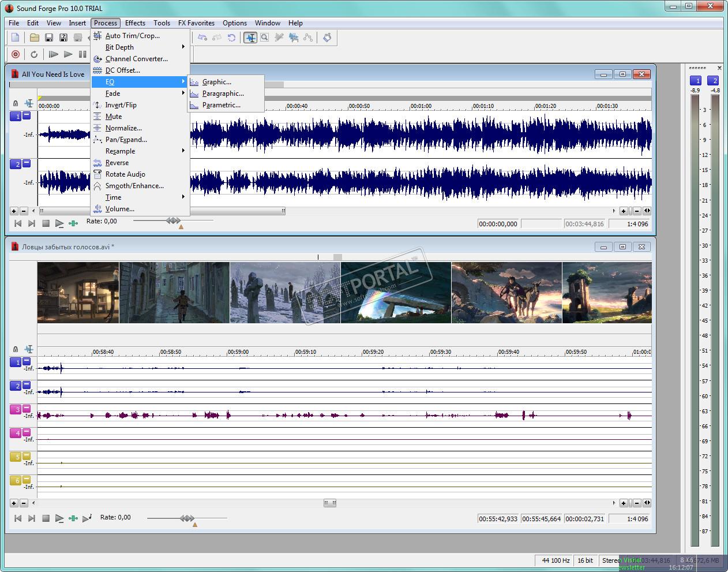Expand the Fade submenu
The width and height of the screenshot is (728, 572).
tap(112, 94)
